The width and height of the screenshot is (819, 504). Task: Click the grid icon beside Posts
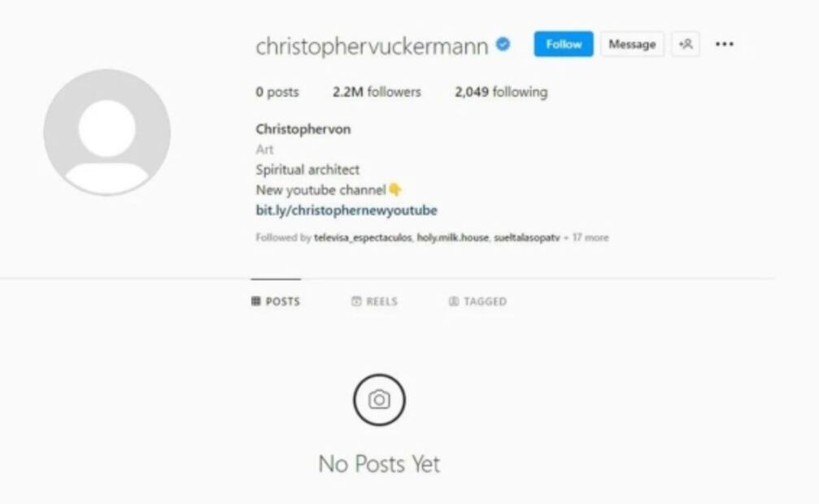[x=256, y=302]
